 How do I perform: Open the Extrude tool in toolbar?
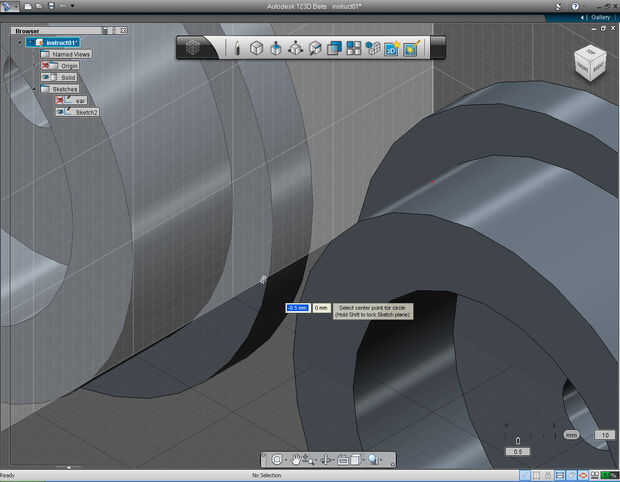276,48
